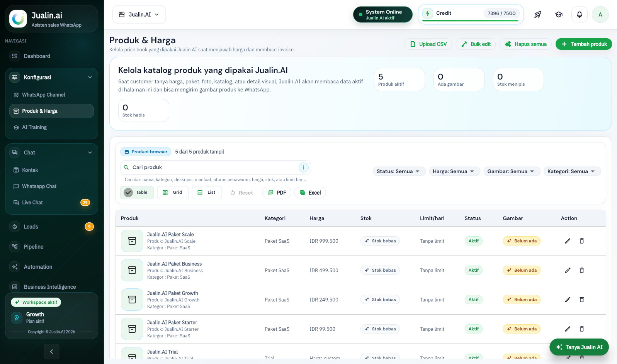Delete the Jualin.AI Paket Scale product
The width and height of the screenshot is (617, 364).
pos(581,241)
